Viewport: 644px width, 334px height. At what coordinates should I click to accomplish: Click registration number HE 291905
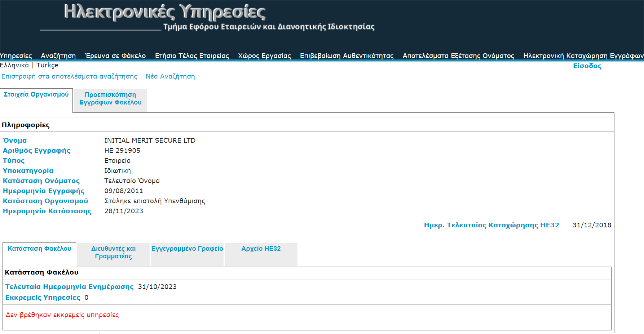122,151
